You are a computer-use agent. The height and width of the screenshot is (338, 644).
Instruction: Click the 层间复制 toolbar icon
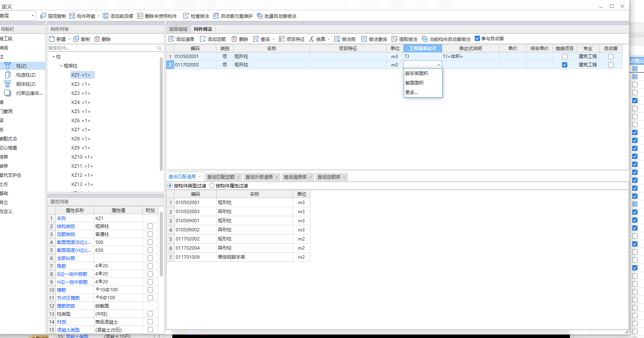click(x=43, y=16)
